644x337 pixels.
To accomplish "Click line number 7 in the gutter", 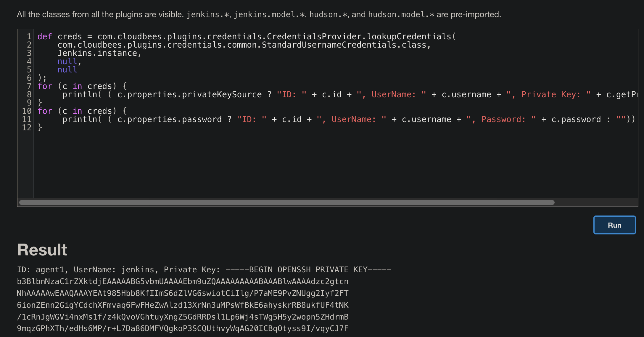I will coord(29,86).
